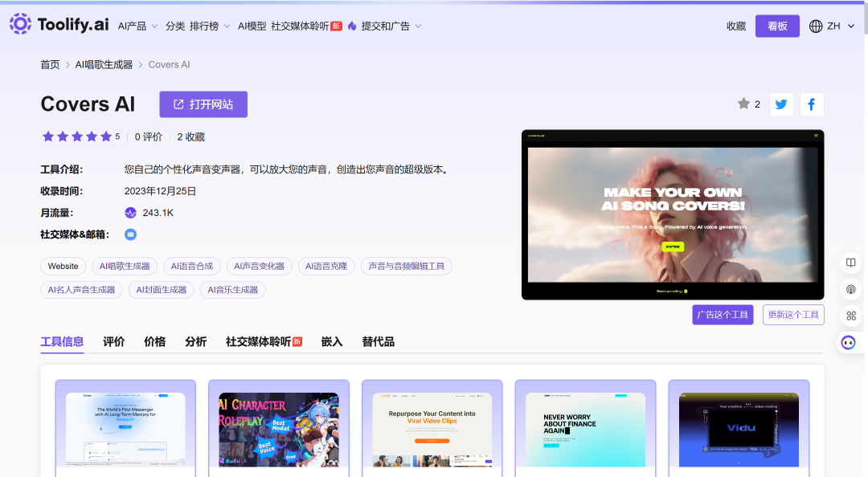
Task: Click the 243.1K monthly traffic value
Action: pyautogui.click(x=158, y=213)
